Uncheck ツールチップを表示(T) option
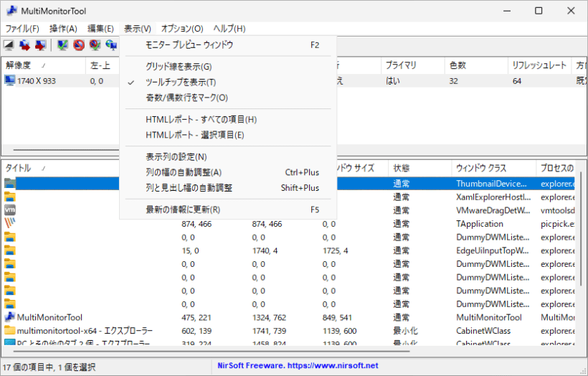This screenshot has height=376, width=588. click(228, 83)
